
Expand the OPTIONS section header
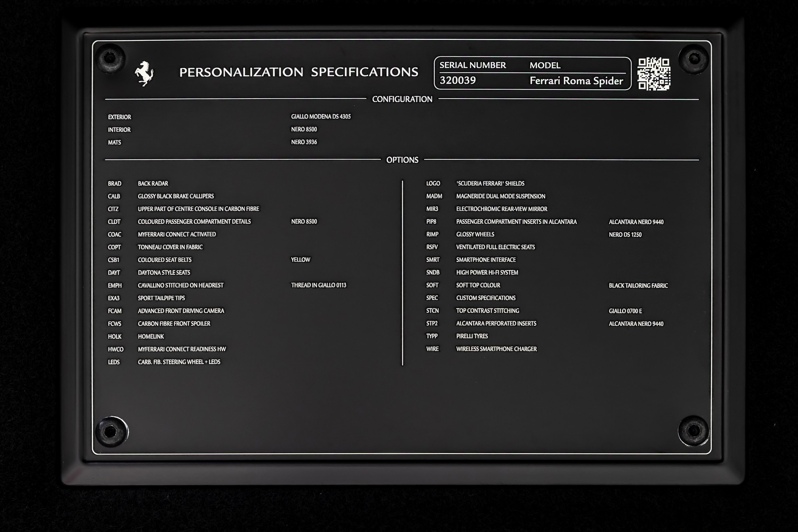(x=402, y=160)
